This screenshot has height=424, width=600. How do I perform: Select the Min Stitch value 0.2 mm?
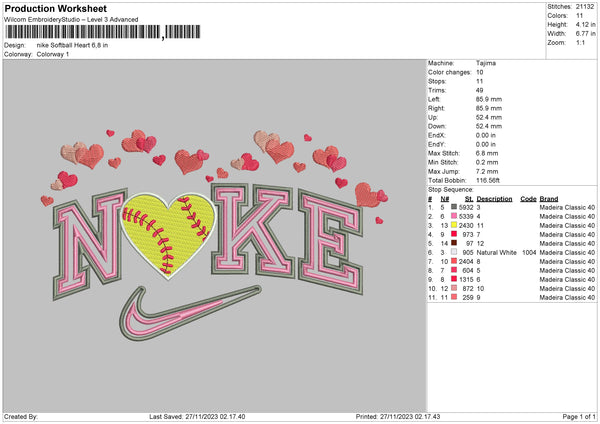click(487, 163)
